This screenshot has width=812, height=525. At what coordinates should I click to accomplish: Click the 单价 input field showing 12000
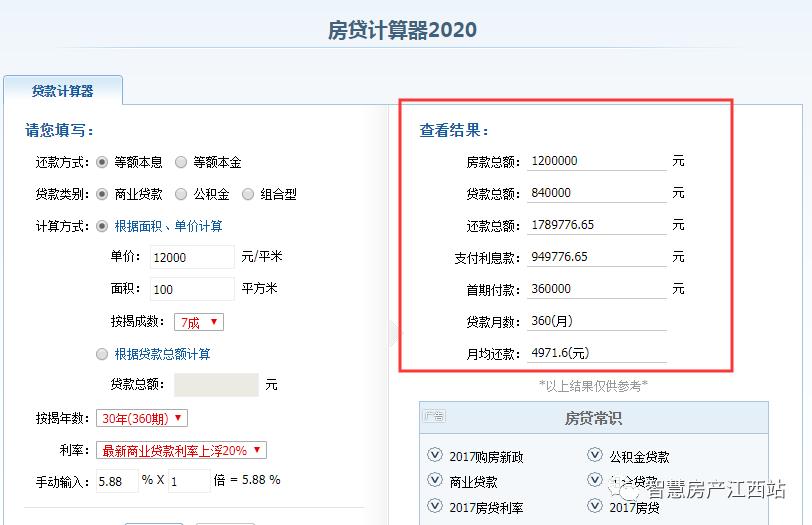192,257
